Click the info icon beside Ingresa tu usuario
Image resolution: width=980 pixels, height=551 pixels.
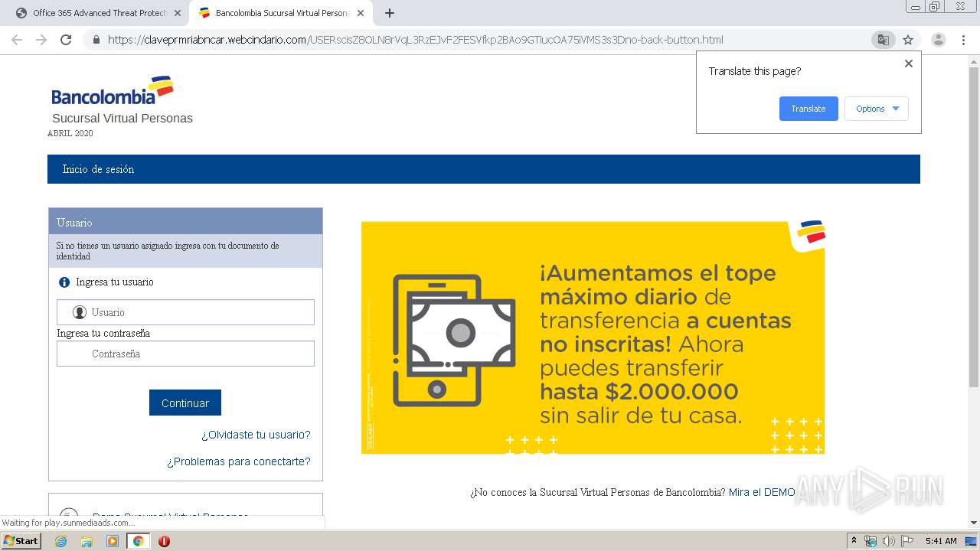pyautogui.click(x=64, y=282)
